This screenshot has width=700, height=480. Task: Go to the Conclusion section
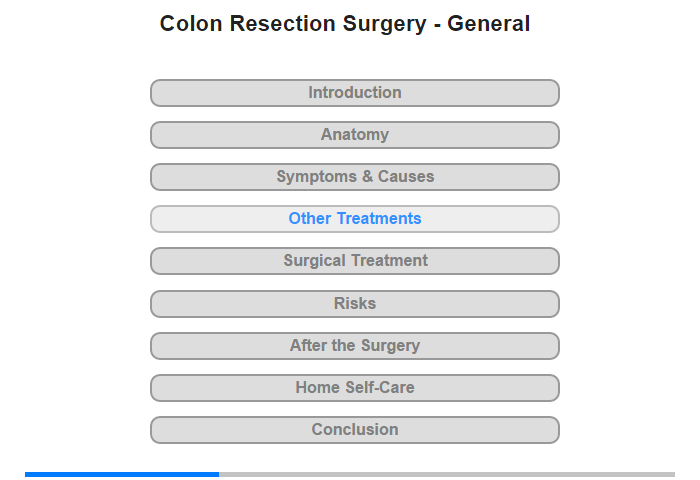(x=354, y=430)
